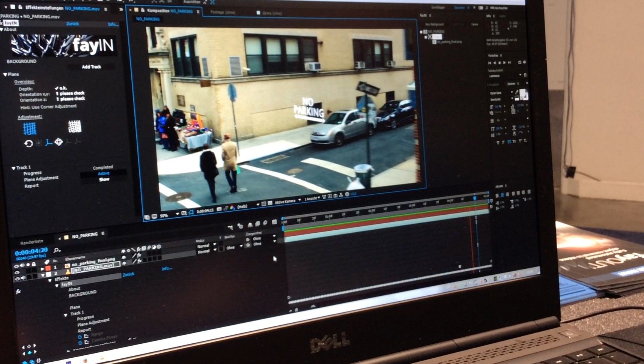Click the snapshot camera icon in viewer
The width and height of the screenshot is (644, 364).
point(219,209)
